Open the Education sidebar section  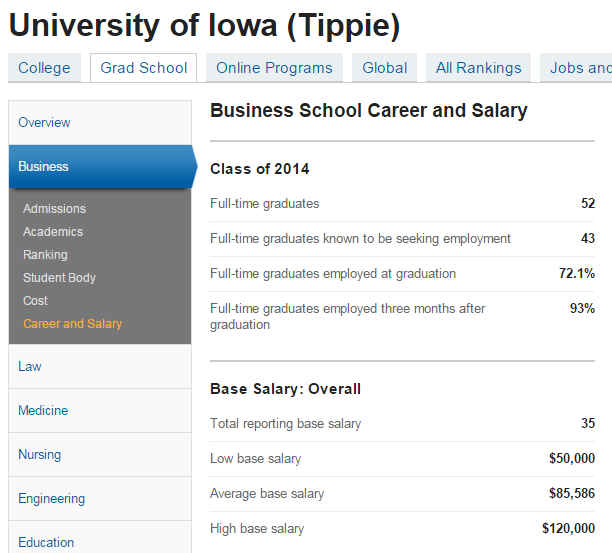[46, 542]
